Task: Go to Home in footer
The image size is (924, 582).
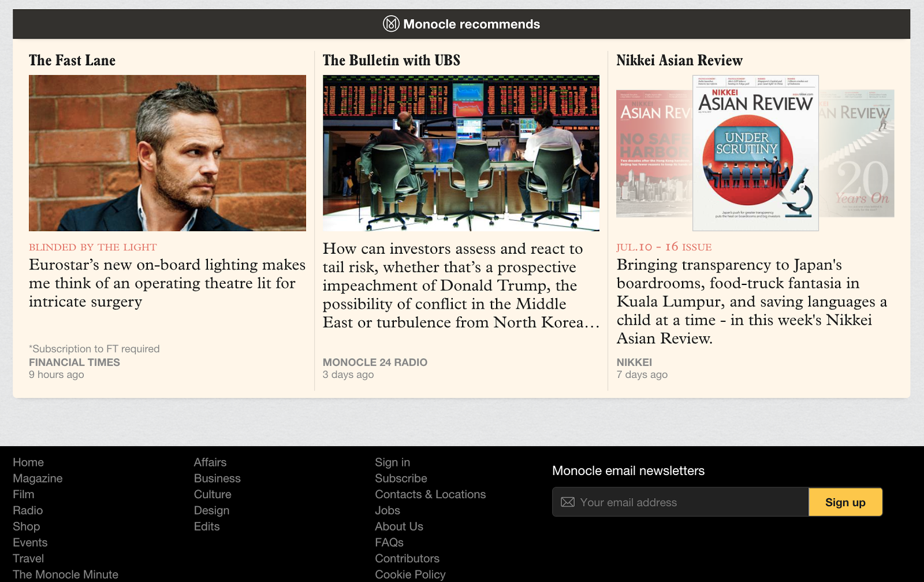Action: [x=28, y=462]
